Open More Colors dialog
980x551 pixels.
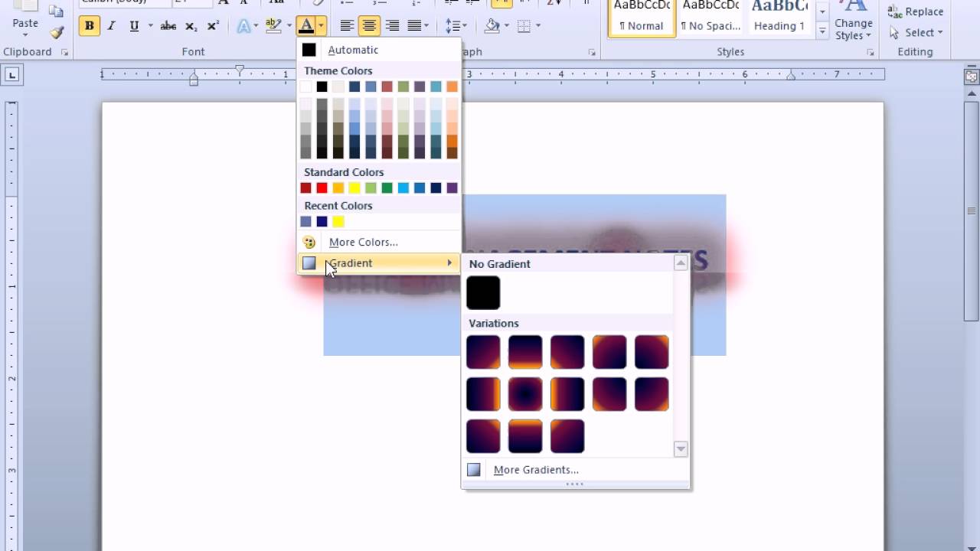[379, 242]
